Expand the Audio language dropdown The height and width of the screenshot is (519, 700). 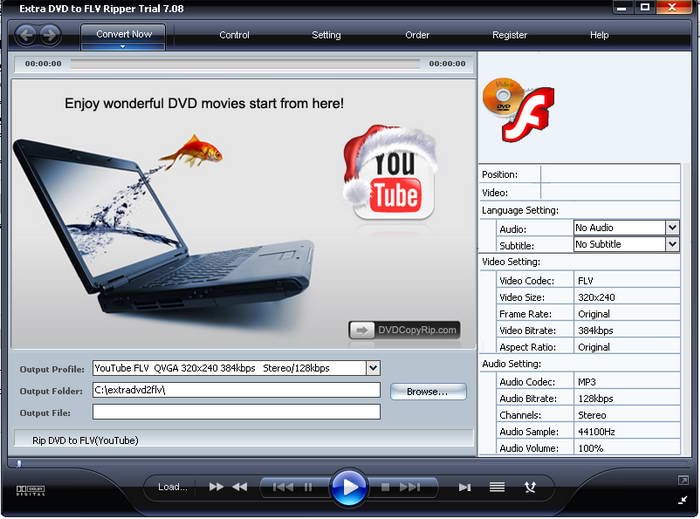672,228
